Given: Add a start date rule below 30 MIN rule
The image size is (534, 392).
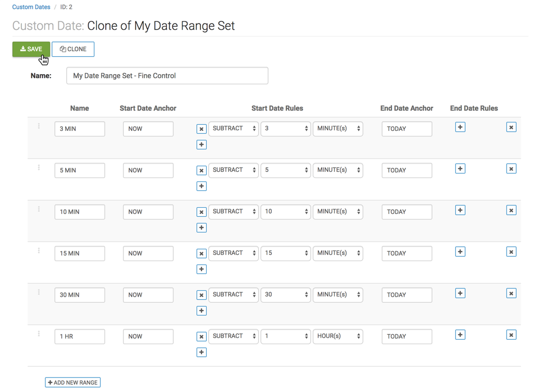Looking at the screenshot, I should pyautogui.click(x=202, y=311).
